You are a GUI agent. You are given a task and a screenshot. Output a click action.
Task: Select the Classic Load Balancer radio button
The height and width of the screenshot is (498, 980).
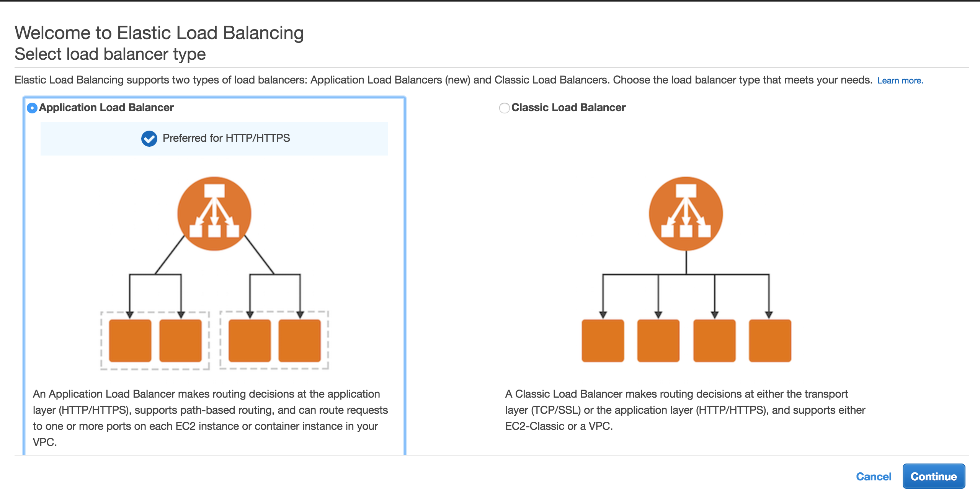pos(504,108)
